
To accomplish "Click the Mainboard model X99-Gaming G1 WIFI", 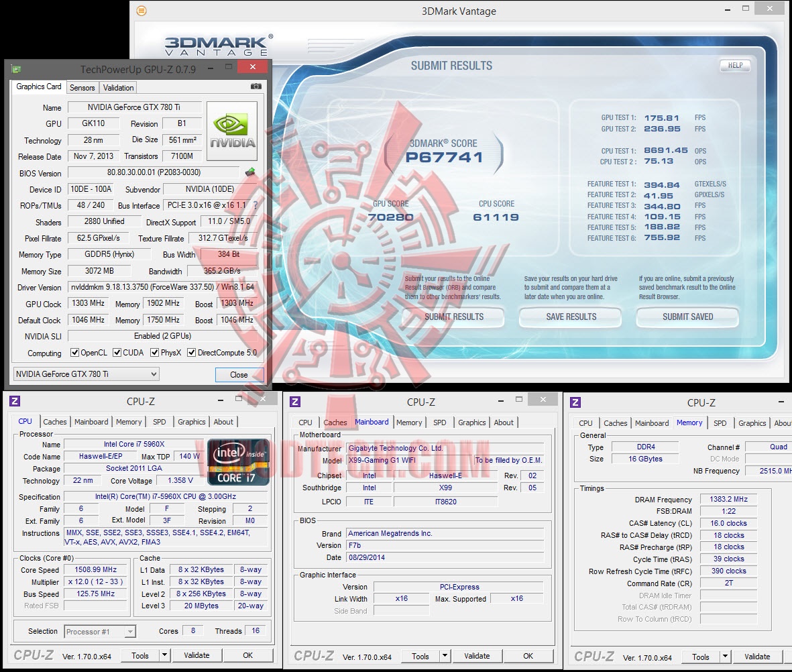I will pyautogui.click(x=410, y=460).
